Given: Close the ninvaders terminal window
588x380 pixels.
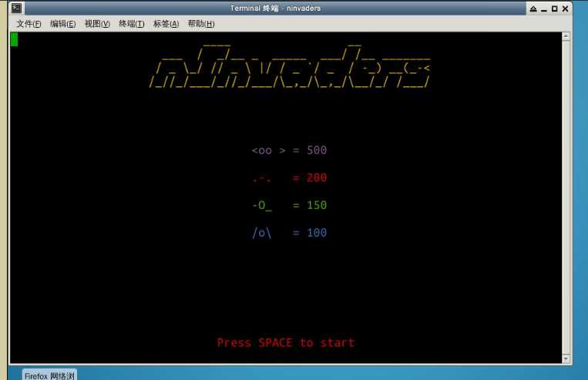Looking at the screenshot, I should coord(565,8).
